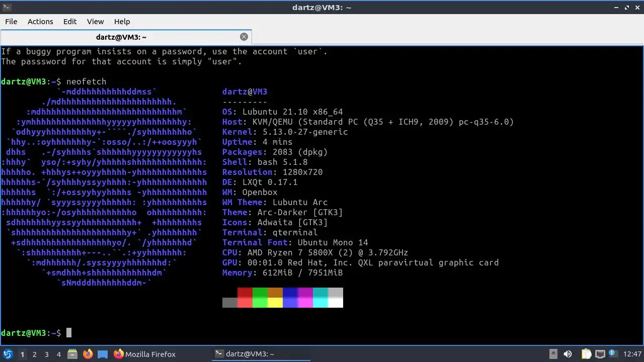Click the show desktop panel icon

point(103,354)
